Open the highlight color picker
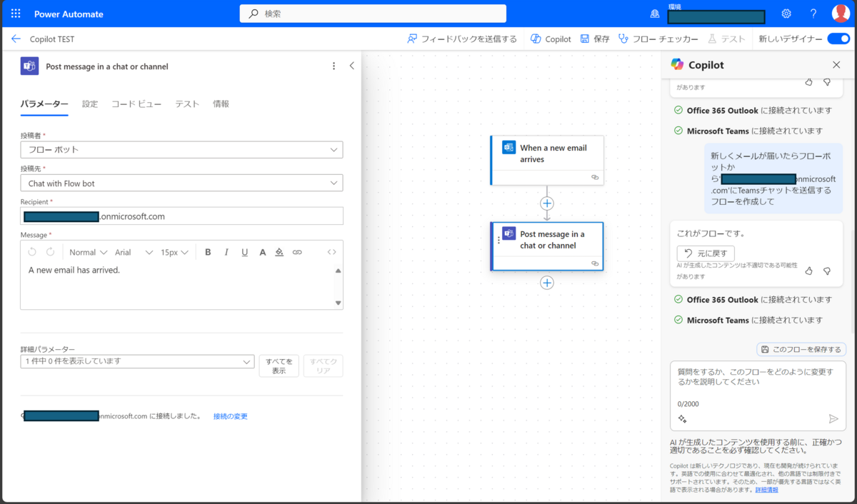Screen dimensions: 857x504 [279, 252]
